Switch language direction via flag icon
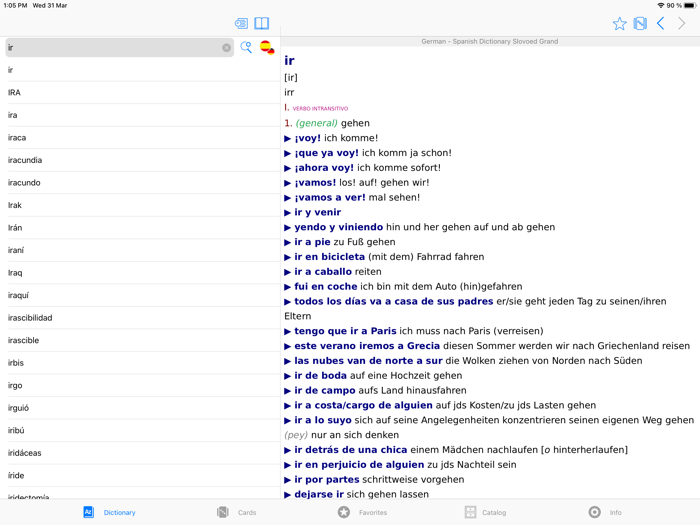Image resolution: width=700 pixels, height=525 pixels. pyautogui.click(x=267, y=47)
